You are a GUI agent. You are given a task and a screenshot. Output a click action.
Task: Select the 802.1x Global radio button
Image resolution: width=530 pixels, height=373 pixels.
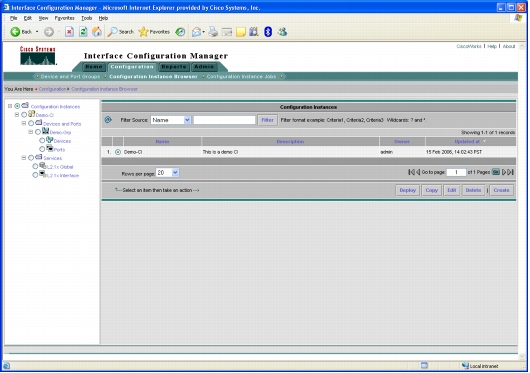[35, 166]
